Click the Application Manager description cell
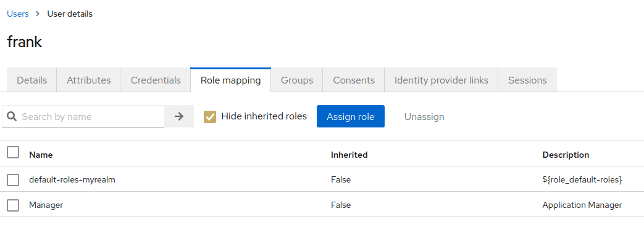 pos(582,205)
